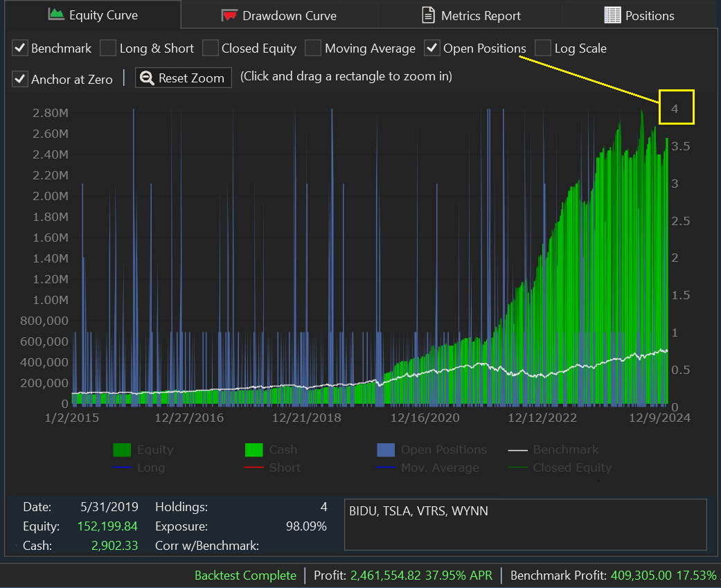
Task: Turn on the Moving Average checkbox
Action: point(313,48)
